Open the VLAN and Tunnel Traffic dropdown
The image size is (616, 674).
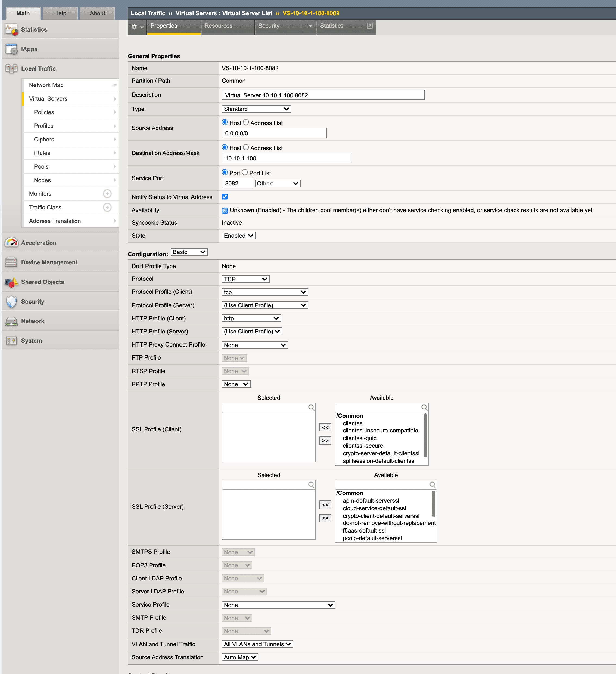[x=257, y=644]
